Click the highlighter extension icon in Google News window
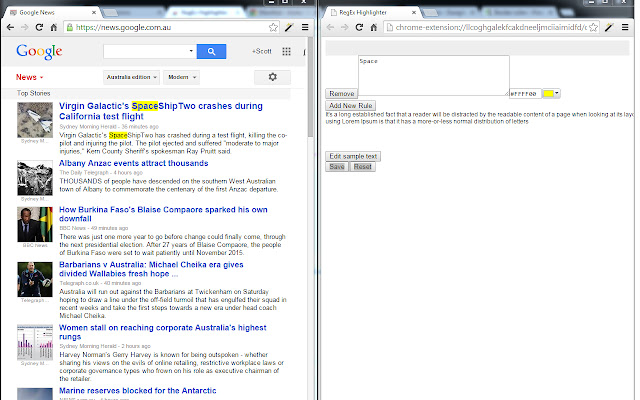 pyautogui.click(x=289, y=27)
